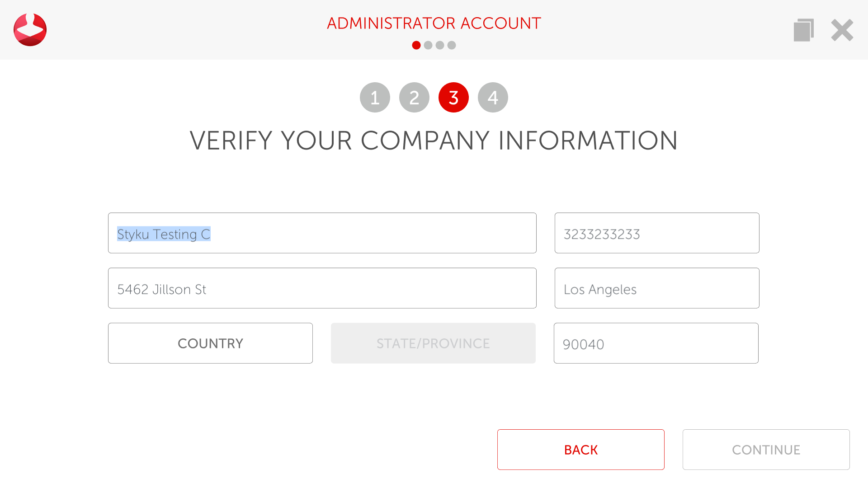Click the zip code input field 90040
Image resolution: width=868 pixels, height=488 pixels.
point(656,343)
